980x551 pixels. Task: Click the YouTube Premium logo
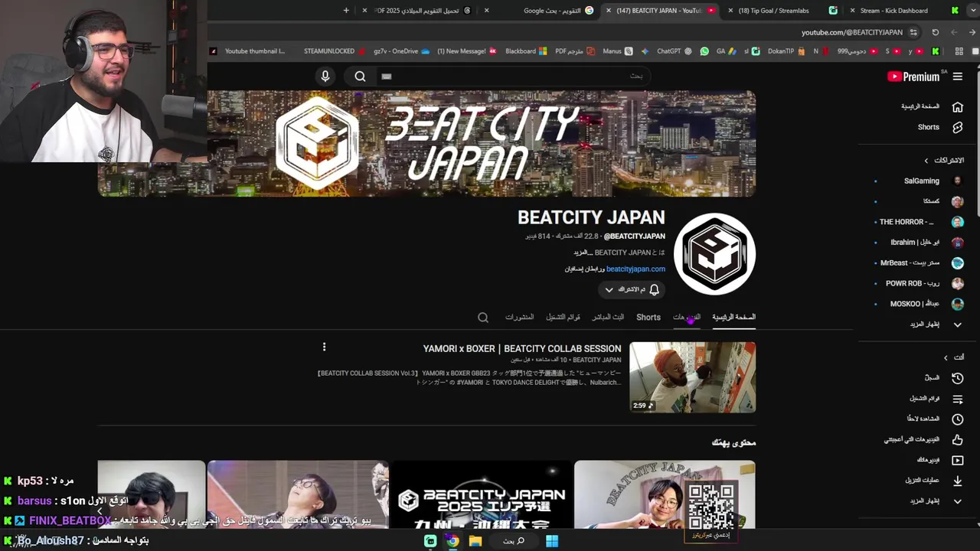(913, 77)
